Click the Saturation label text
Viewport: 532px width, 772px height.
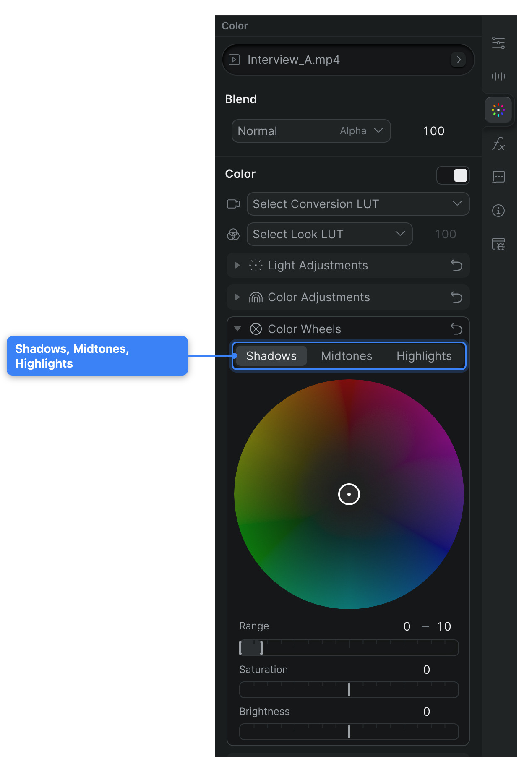(x=263, y=670)
